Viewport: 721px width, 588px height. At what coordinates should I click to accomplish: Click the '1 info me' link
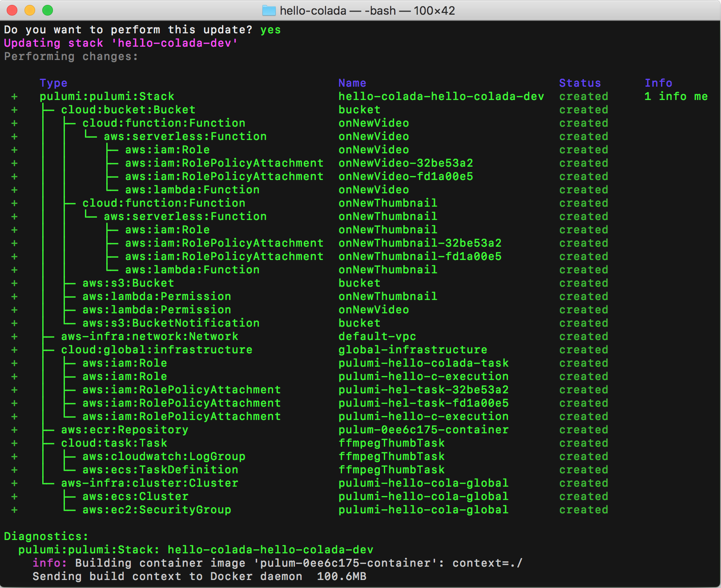[x=676, y=96]
